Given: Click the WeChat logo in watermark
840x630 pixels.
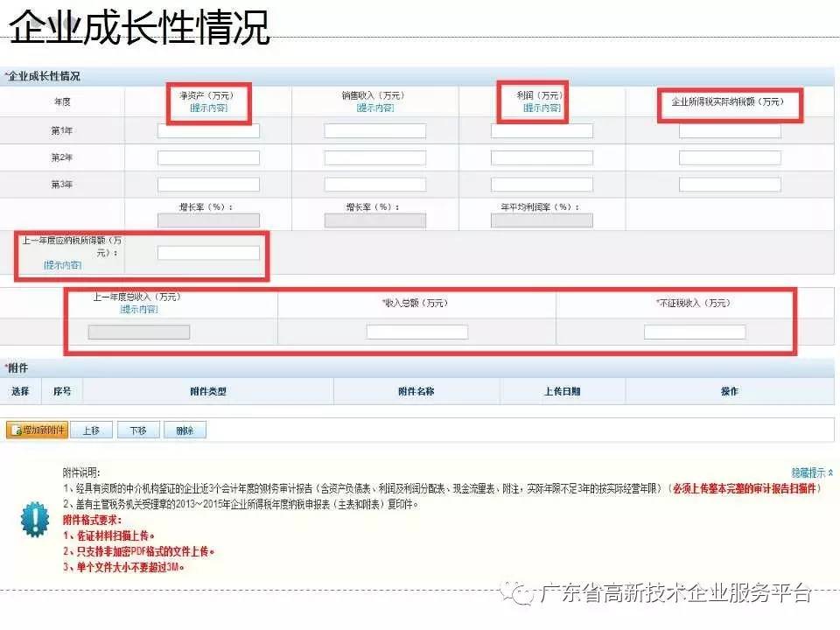Looking at the screenshot, I should click(x=523, y=593).
